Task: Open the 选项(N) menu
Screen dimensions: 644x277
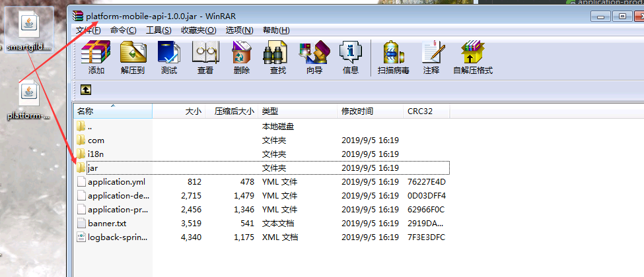Action: (x=240, y=30)
